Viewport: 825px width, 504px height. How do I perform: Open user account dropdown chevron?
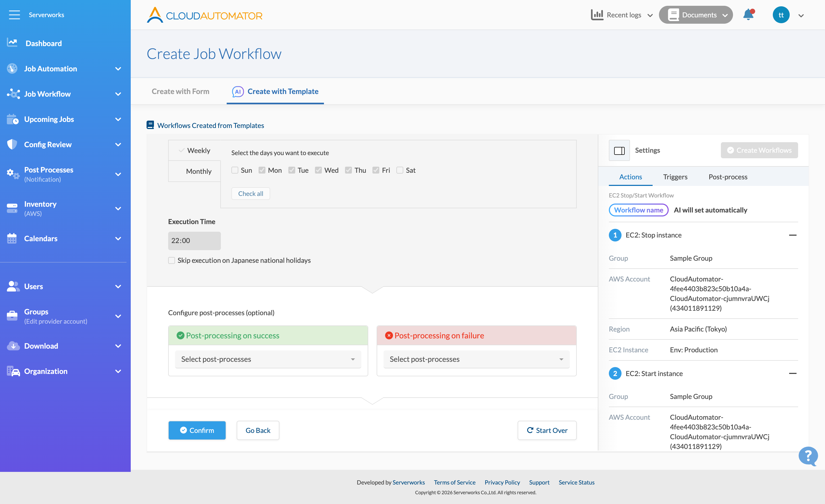tap(801, 15)
